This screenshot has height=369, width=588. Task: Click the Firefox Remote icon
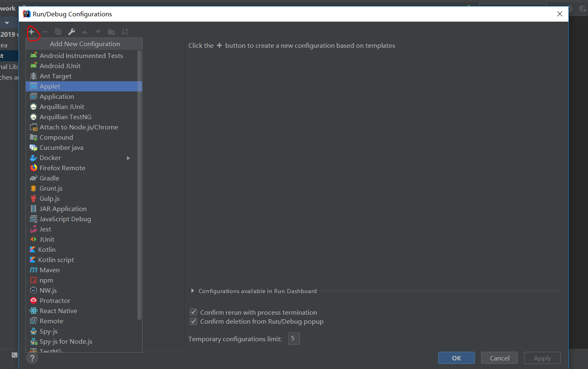point(34,168)
